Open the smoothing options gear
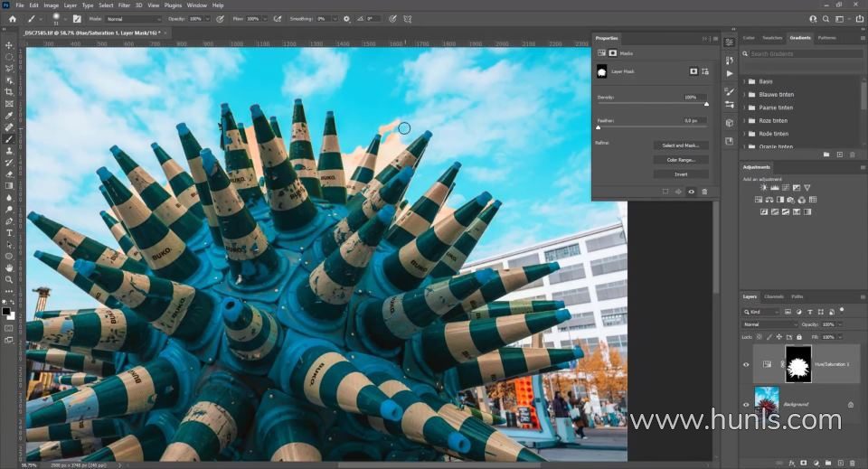The height and width of the screenshot is (469, 868). coord(346,19)
